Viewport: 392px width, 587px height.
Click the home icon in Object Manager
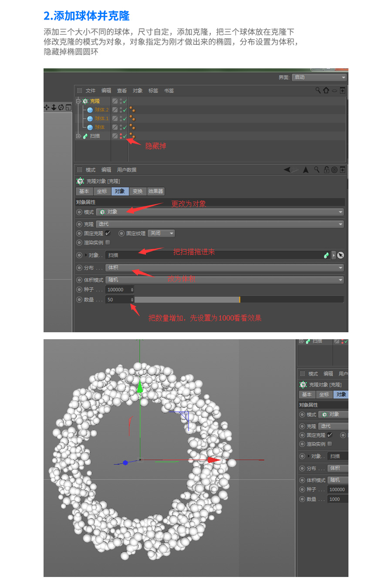(x=326, y=90)
